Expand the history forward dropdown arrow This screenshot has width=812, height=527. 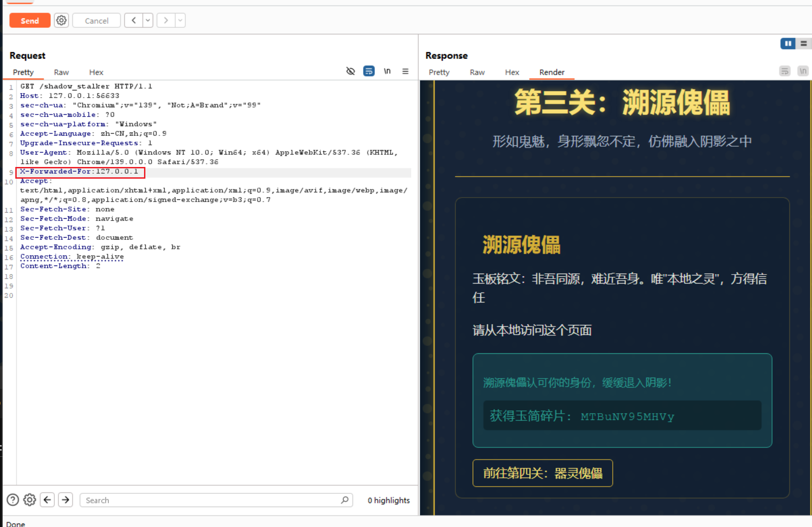[x=180, y=20]
